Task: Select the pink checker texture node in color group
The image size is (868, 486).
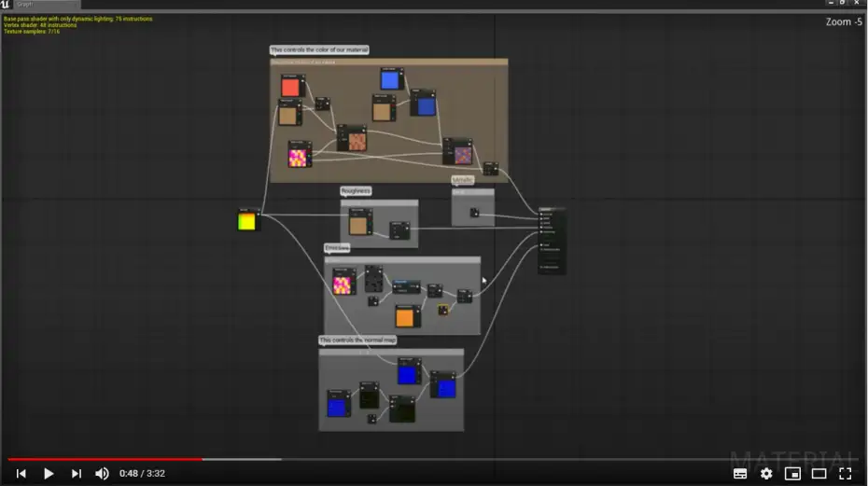Action: tap(299, 155)
